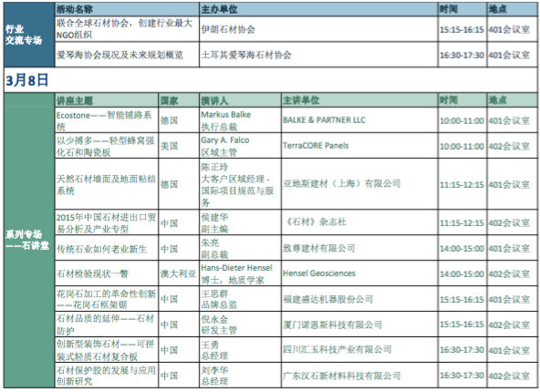This screenshot has height=392, width=540.
Task: Click the 亚地斯建材（上海）有限公司 cell
Action: tap(359, 184)
